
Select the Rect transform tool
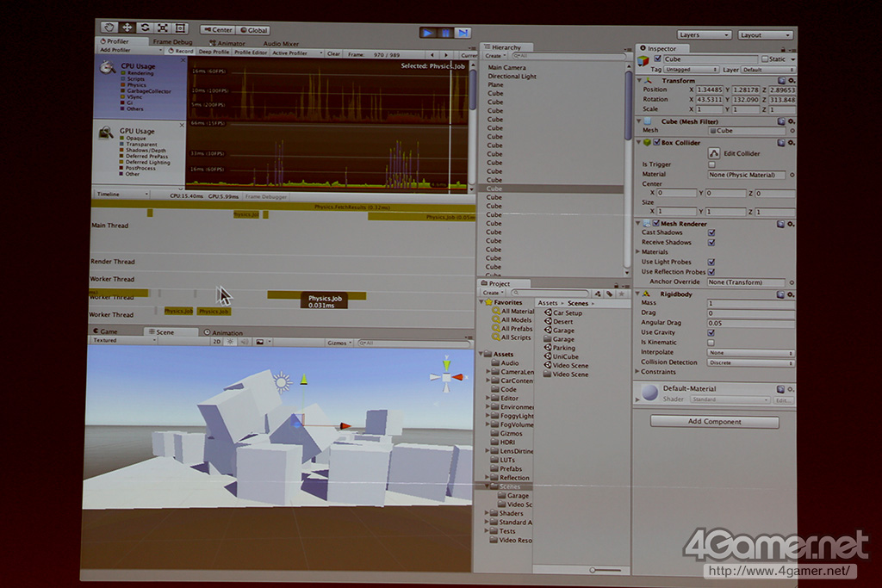(x=181, y=28)
